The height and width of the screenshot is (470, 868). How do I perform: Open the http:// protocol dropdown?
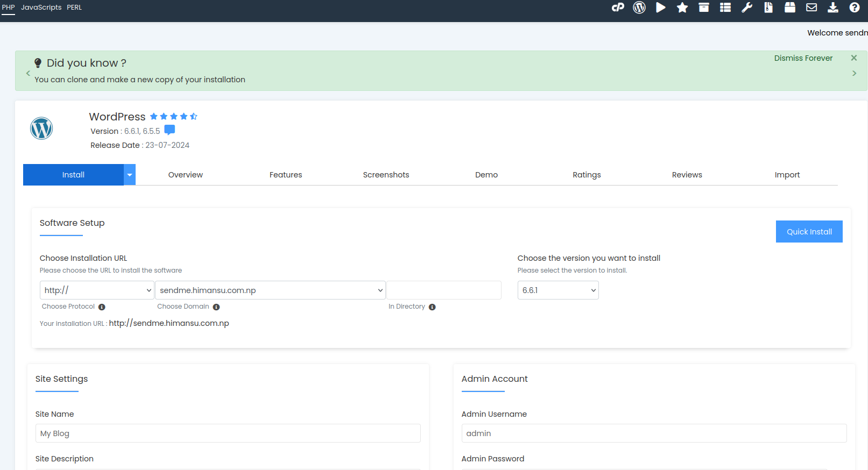coord(97,290)
